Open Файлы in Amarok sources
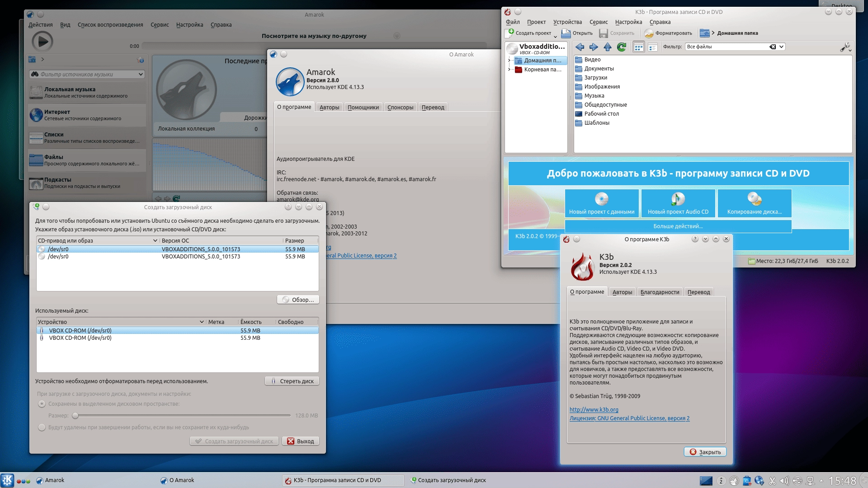This screenshot has width=868, height=488. pyautogui.click(x=87, y=160)
